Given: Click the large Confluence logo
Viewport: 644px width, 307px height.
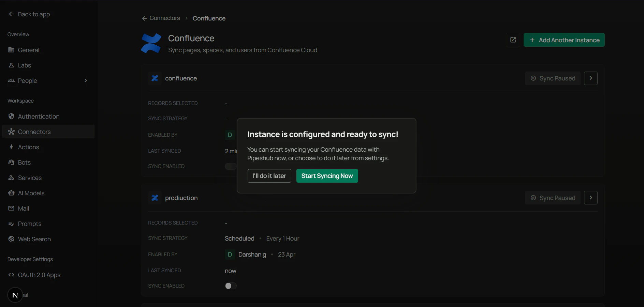Looking at the screenshot, I should tap(151, 43).
